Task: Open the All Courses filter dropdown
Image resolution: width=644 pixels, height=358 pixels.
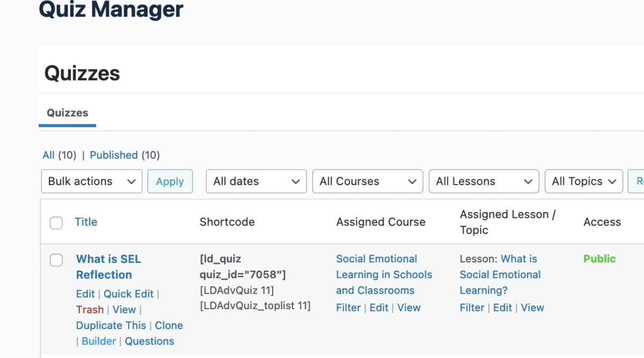Action: [368, 181]
